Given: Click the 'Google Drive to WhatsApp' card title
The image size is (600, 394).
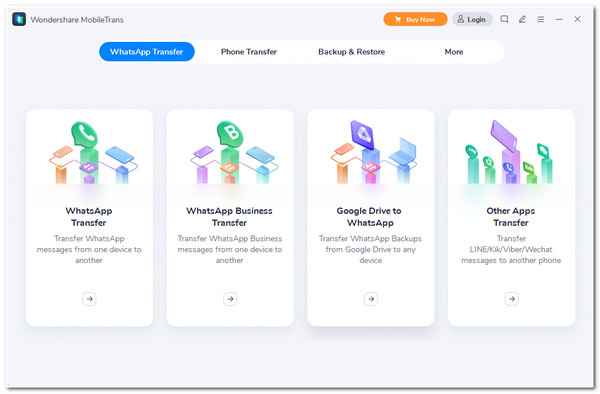Looking at the screenshot, I should pos(369,217).
